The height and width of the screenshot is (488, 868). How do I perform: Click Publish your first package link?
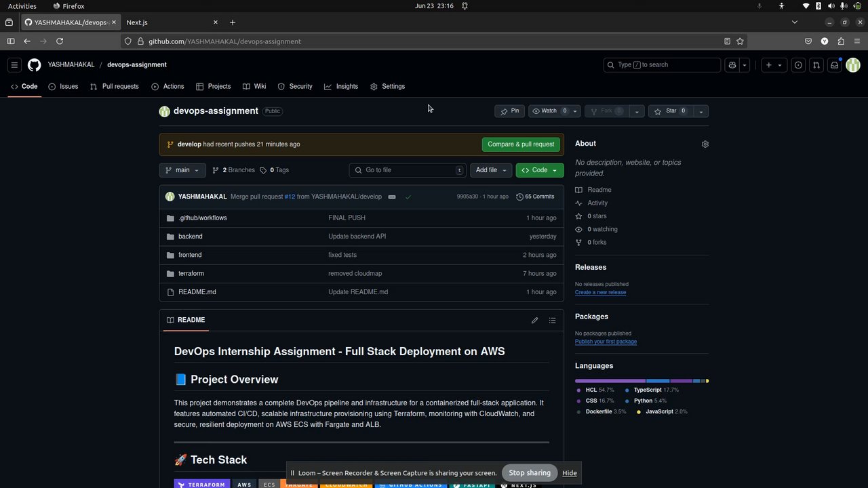(606, 342)
